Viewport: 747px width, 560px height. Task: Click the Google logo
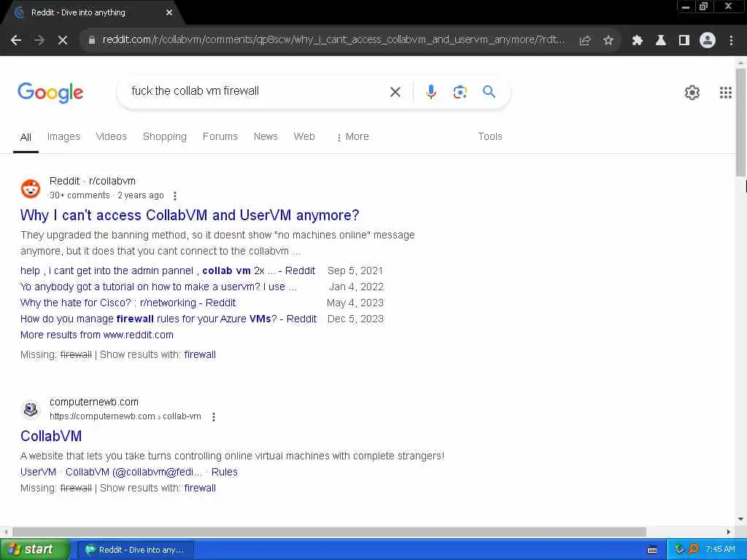tap(50, 93)
